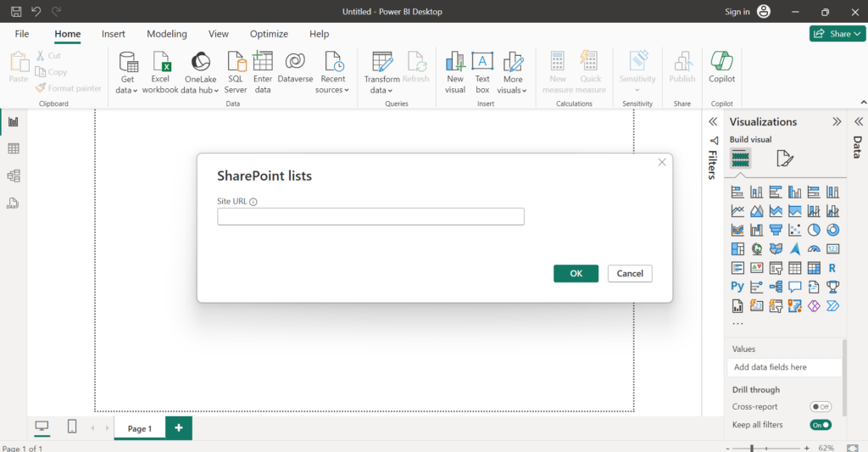This screenshot has width=868, height=452.
Task: Select the Page 1 tab
Action: [140, 429]
